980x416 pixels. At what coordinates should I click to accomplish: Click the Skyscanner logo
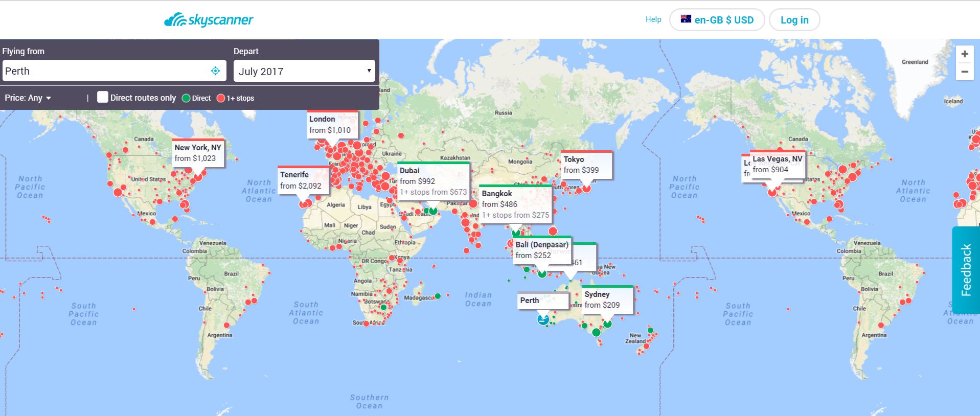tap(209, 20)
